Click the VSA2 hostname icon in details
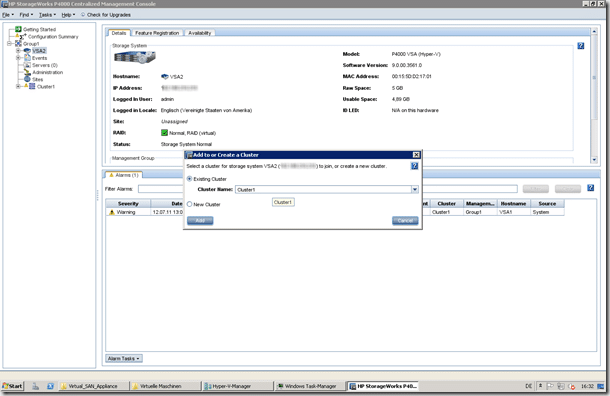Image resolution: width=610 pixels, height=396 pixels. point(165,77)
